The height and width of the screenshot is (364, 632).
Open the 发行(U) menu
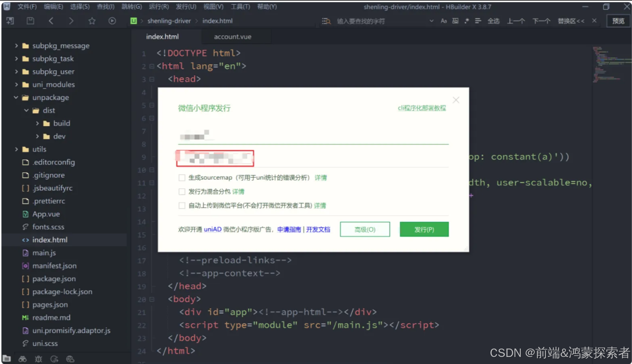(186, 7)
